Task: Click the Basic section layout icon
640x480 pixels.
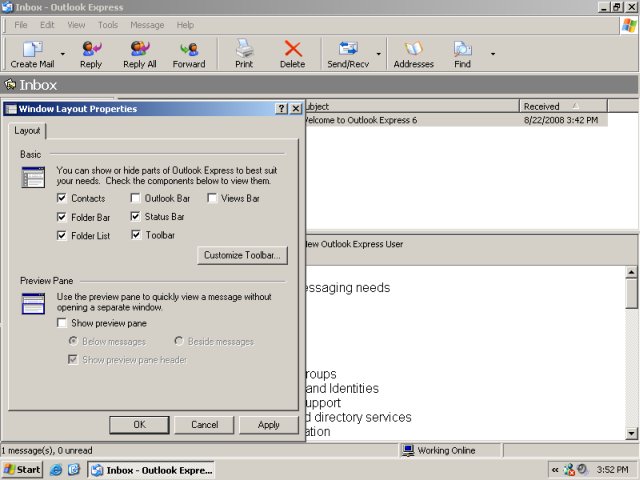Action: click(x=33, y=178)
